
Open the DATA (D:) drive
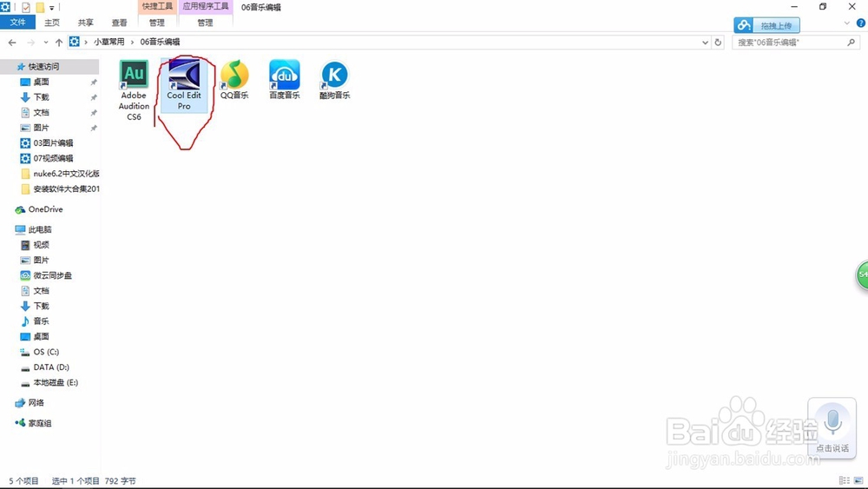coord(49,367)
